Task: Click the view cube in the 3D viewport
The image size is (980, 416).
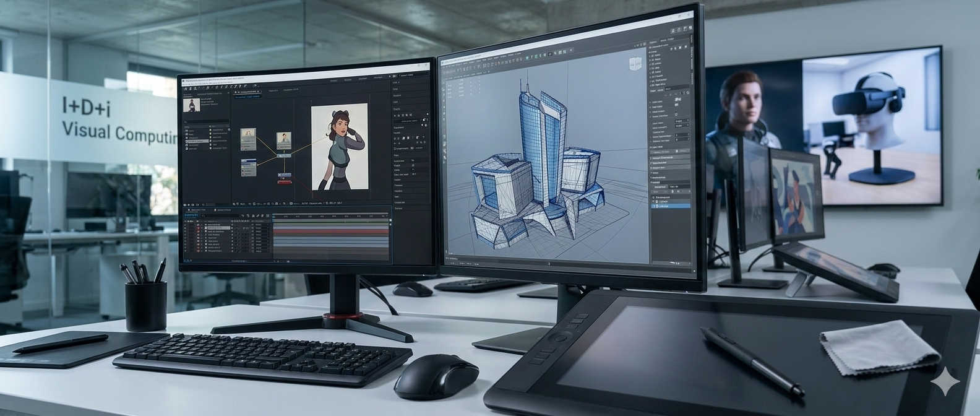Action: pyautogui.click(x=635, y=64)
